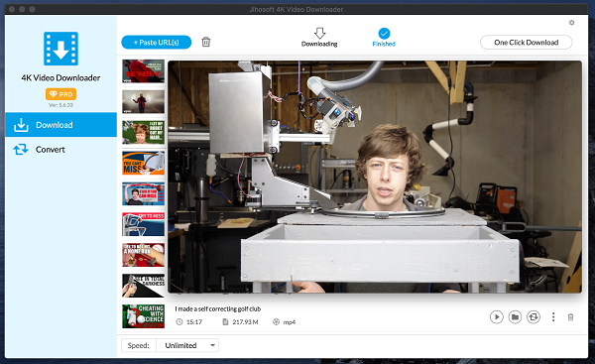The image size is (595, 364).
Task: Select the Try To Miss thumbnail
Action: [x=143, y=224]
